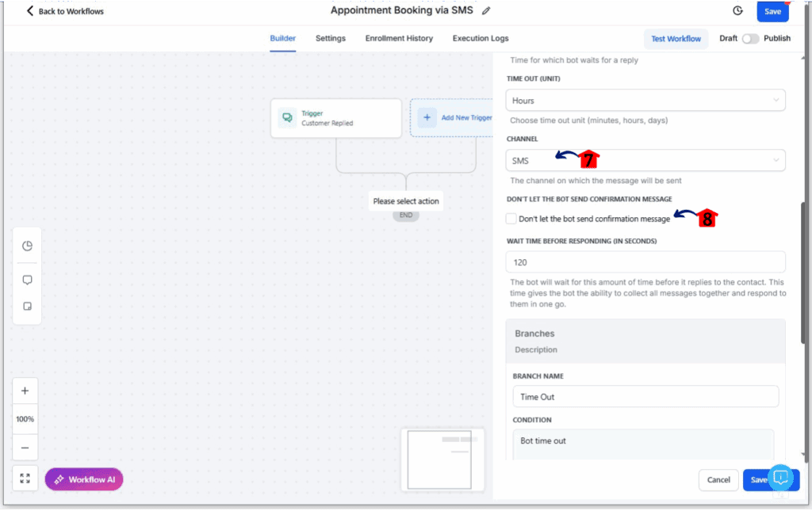Click the Draft label
This screenshot has height=511, width=812.
pyautogui.click(x=728, y=39)
